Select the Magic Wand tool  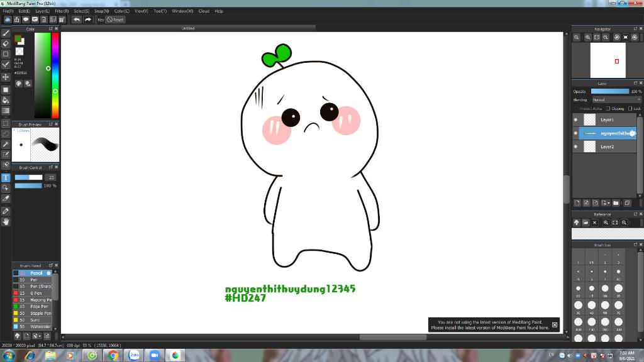point(6,144)
